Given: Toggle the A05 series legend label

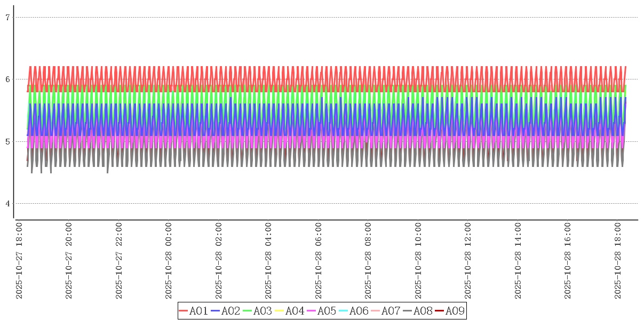Looking at the screenshot, I should pos(327,311).
